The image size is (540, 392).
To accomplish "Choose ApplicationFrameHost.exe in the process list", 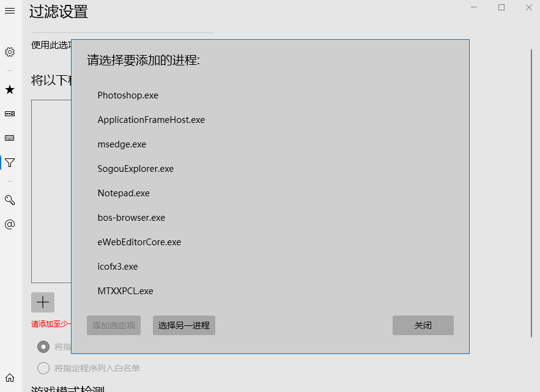I will coord(151,120).
